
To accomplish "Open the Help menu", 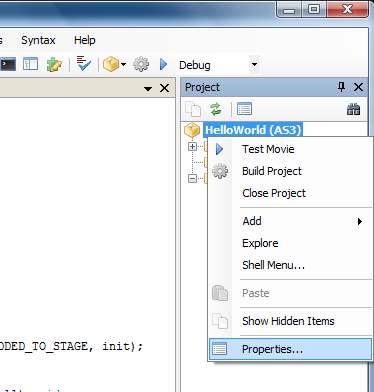I will click(x=85, y=40).
